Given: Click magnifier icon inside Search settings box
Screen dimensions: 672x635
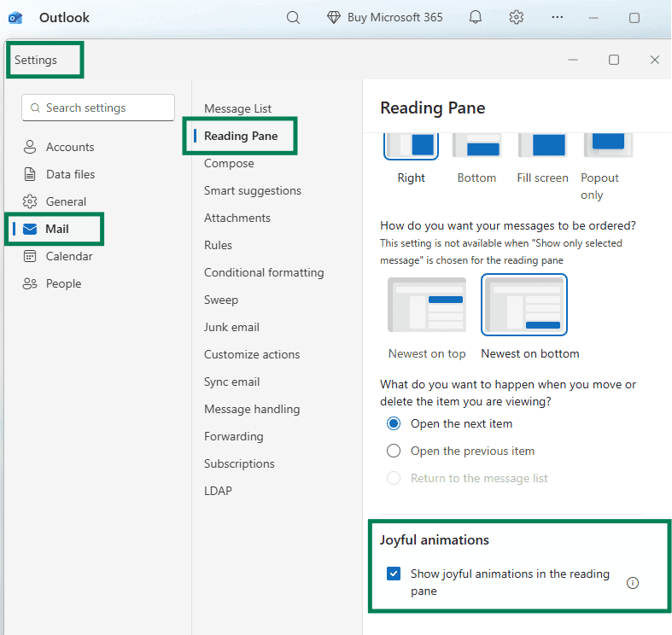Looking at the screenshot, I should (x=35, y=108).
